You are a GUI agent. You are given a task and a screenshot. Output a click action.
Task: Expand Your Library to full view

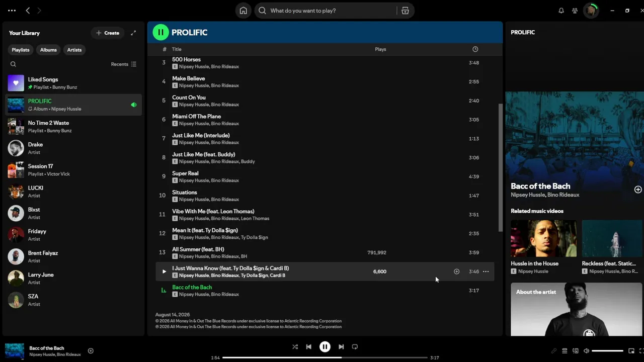pyautogui.click(x=133, y=33)
